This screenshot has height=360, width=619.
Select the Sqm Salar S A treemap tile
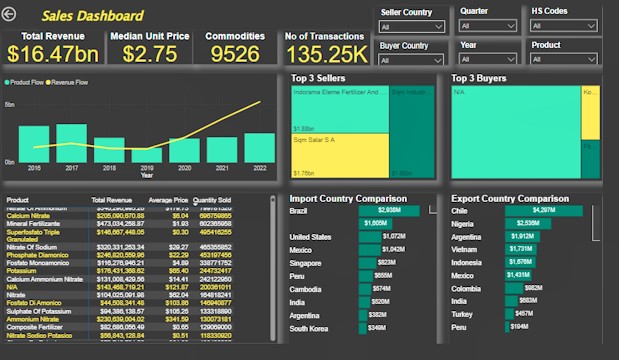coord(340,156)
